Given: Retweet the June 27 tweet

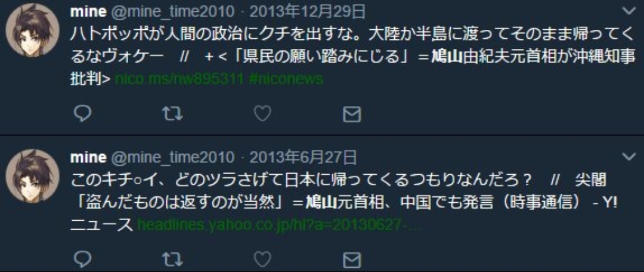Looking at the screenshot, I should [172, 259].
